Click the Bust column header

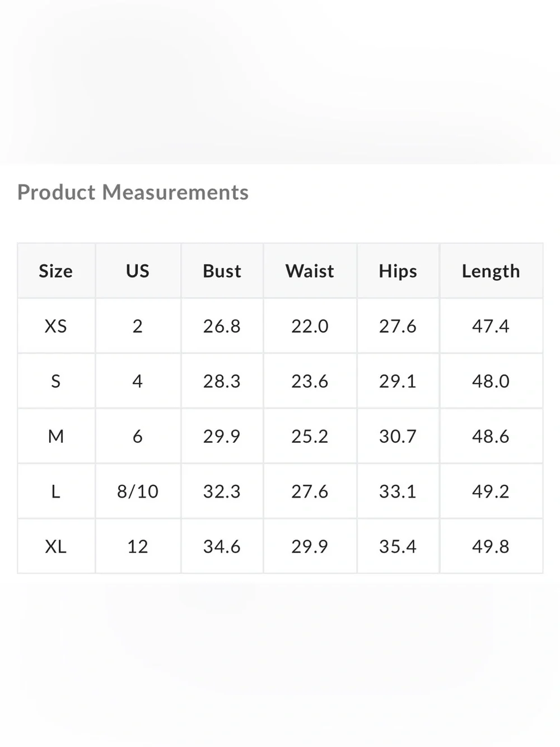pyautogui.click(x=222, y=271)
